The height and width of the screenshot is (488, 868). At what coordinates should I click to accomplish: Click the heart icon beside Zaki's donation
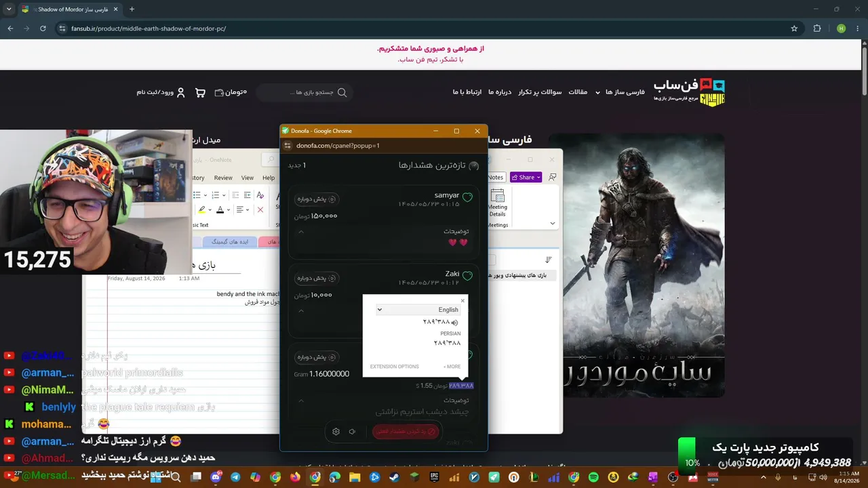pos(467,276)
